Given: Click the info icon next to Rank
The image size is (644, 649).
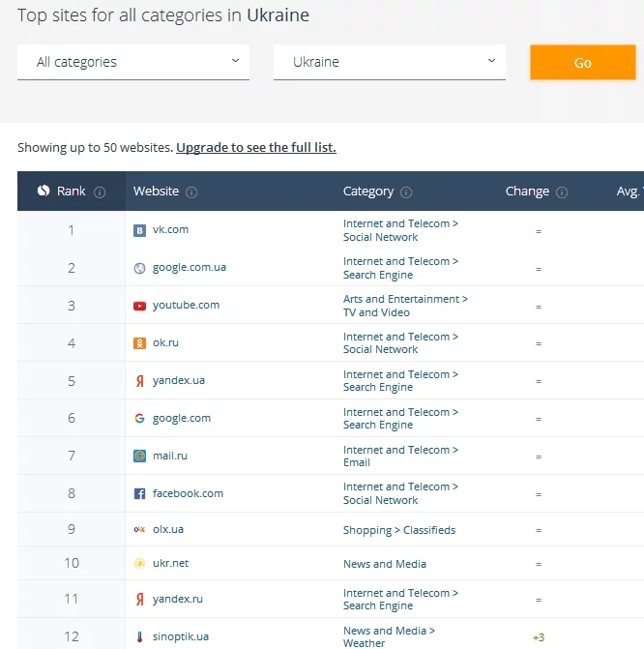Looking at the screenshot, I should click(x=100, y=192).
